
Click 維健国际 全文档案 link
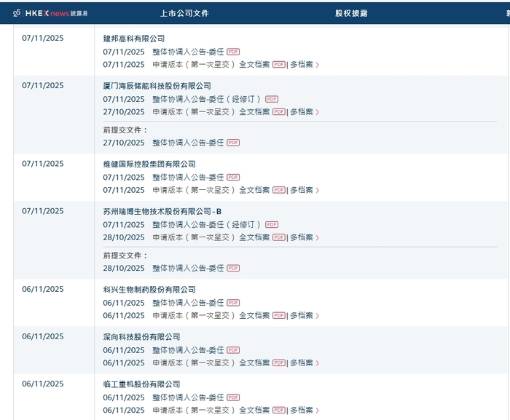254,190
